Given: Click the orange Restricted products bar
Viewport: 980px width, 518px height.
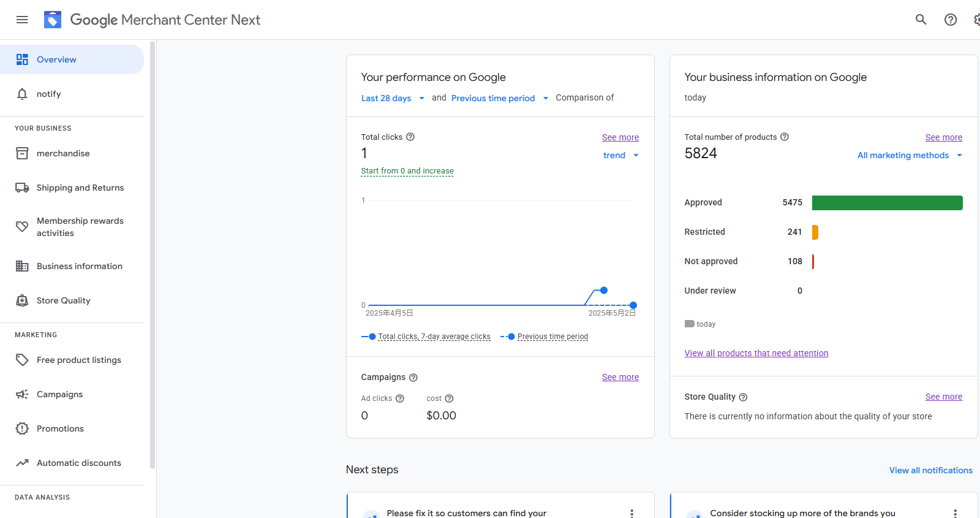Looking at the screenshot, I should pyautogui.click(x=815, y=232).
